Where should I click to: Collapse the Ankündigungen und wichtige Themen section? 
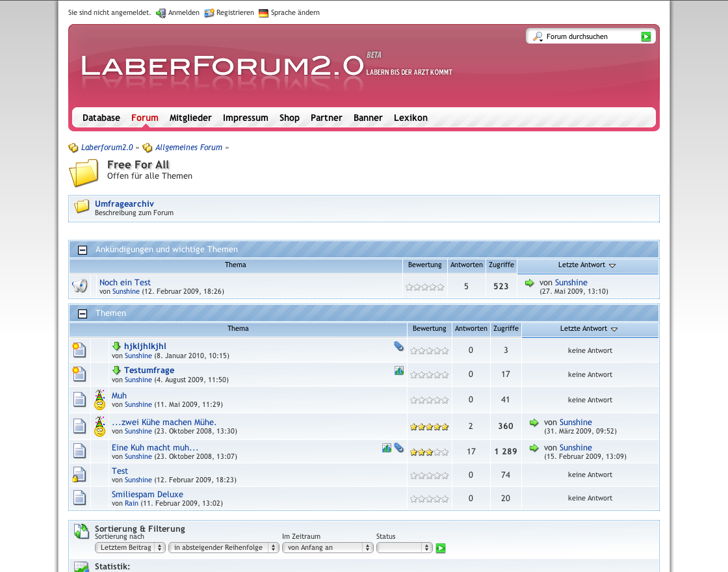pos(83,250)
